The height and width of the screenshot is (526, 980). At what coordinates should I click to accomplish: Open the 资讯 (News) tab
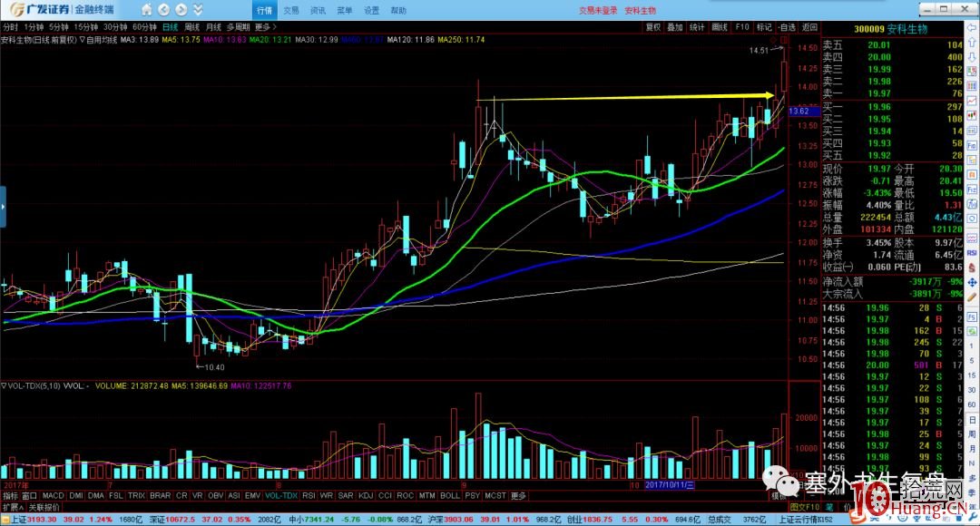pos(318,10)
